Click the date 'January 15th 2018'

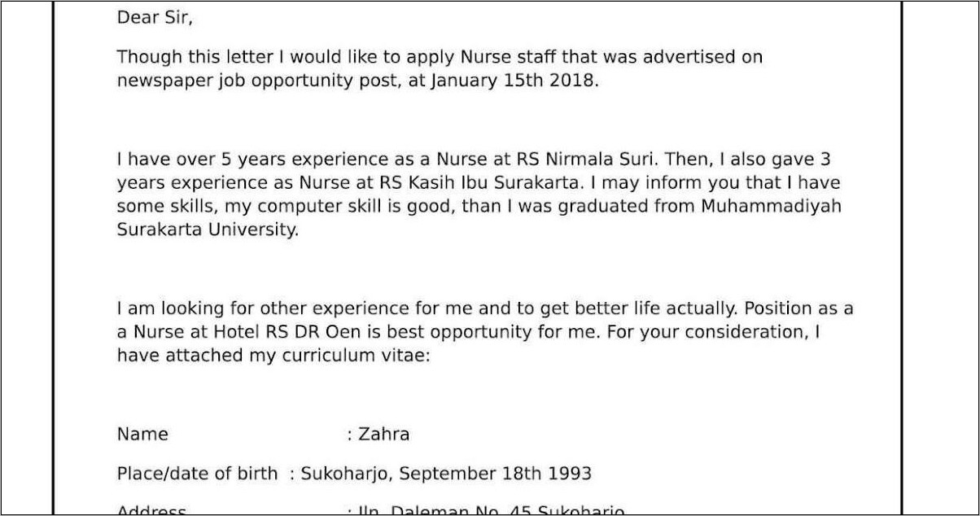coord(514,81)
